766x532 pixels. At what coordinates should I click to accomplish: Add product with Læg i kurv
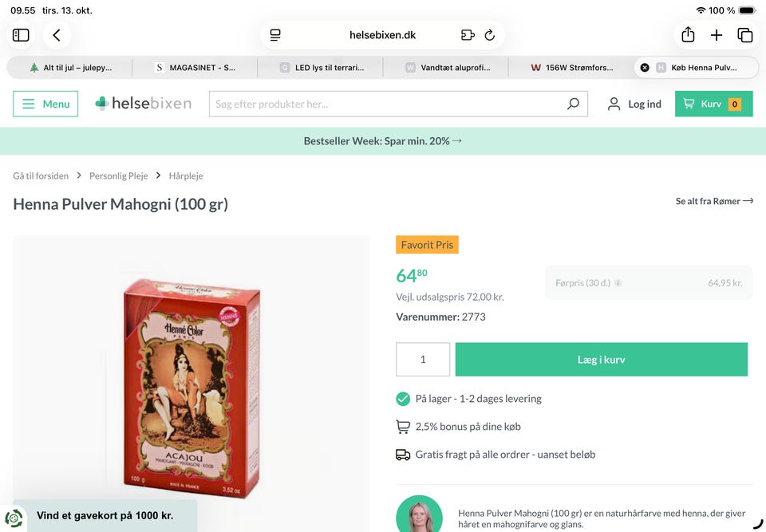tap(602, 360)
